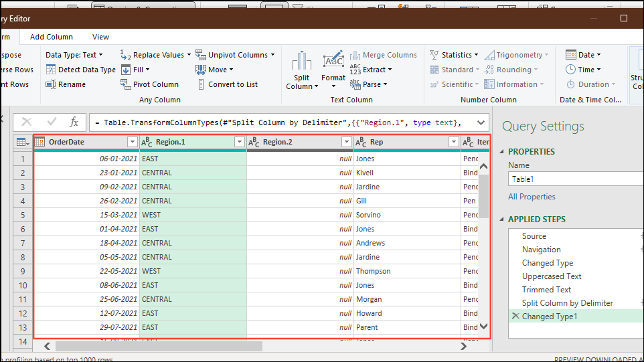Click the query Name input field

click(576, 179)
